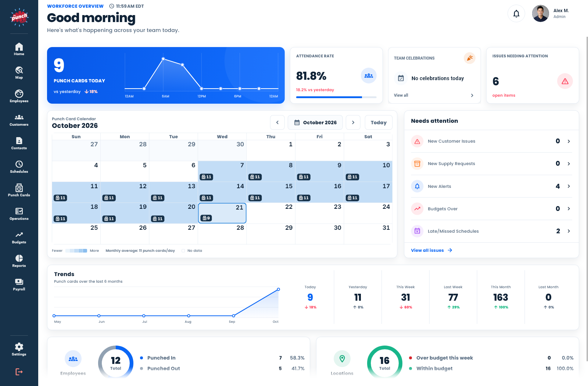
Task: Expand Budgets Over row
Action: 491,209
